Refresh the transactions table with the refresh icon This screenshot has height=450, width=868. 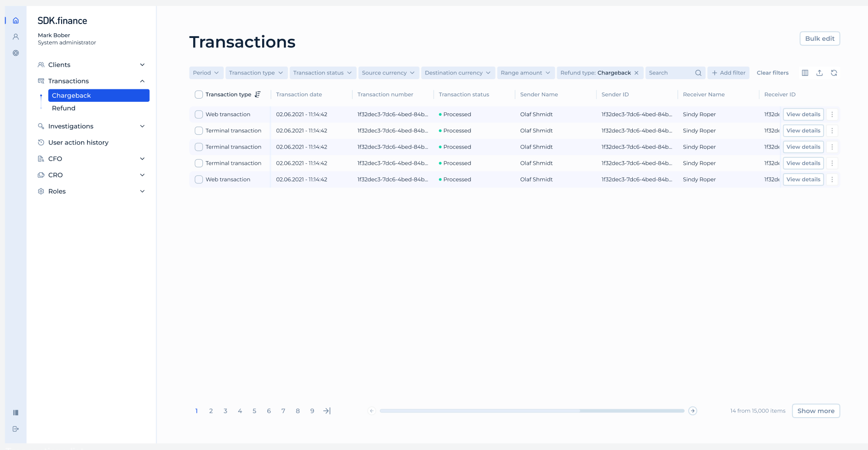pos(834,73)
